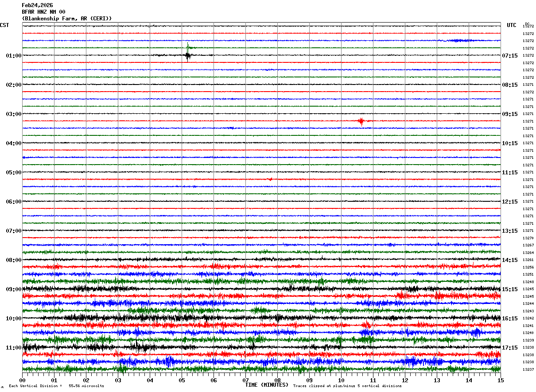Click the 10:15 UTC time label
This screenshot has width=536, height=392.
(510, 143)
